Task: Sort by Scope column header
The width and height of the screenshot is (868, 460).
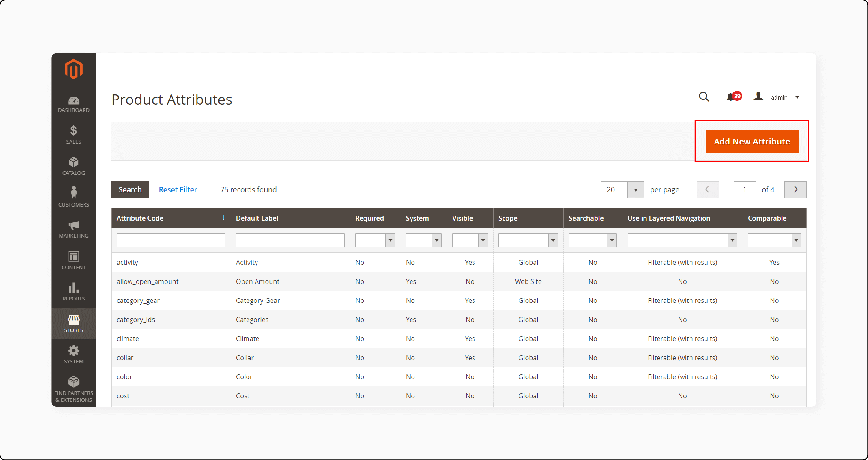Action: tap(528, 218)
